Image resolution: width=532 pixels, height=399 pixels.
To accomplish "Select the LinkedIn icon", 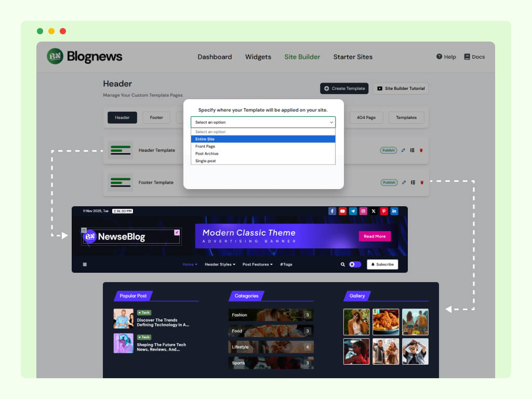I will click(394, 211).
